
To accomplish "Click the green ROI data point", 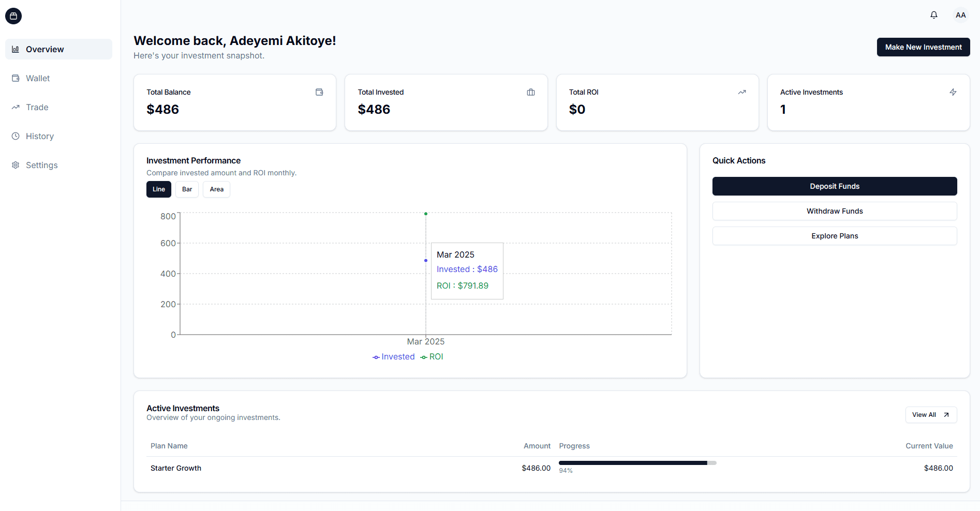I will tap(426, 214).
